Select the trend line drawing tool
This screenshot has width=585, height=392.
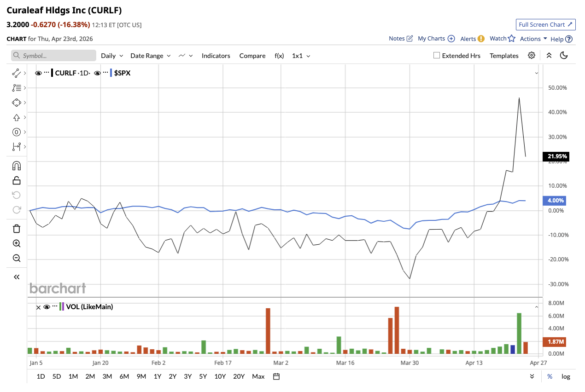[17, 73]
